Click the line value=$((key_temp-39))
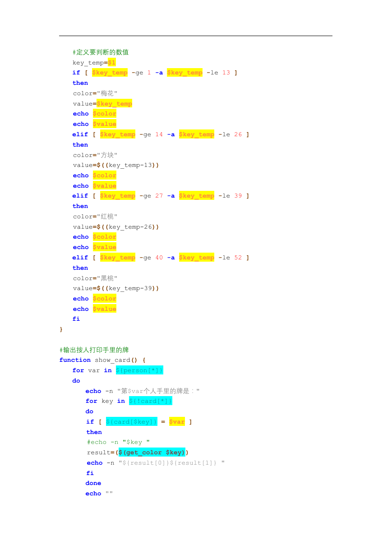This screenshot has height=554, width=392. click(116, 288)
